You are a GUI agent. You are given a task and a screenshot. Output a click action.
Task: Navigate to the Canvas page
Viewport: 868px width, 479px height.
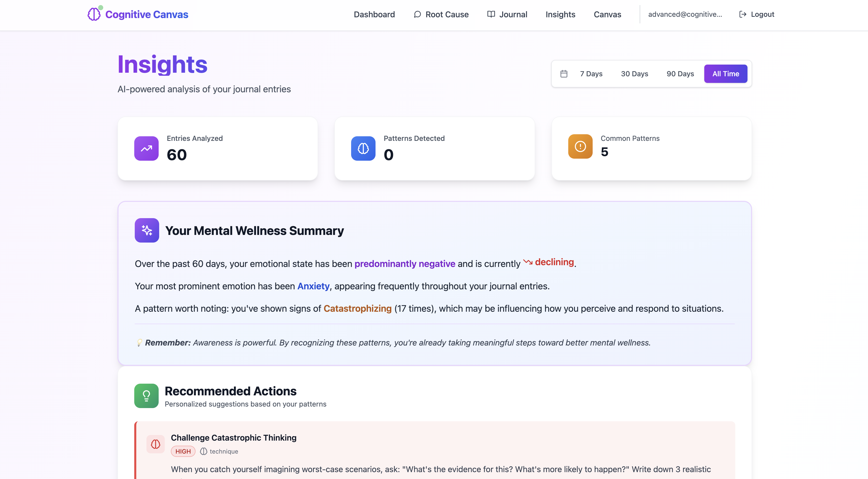[607, 14]
